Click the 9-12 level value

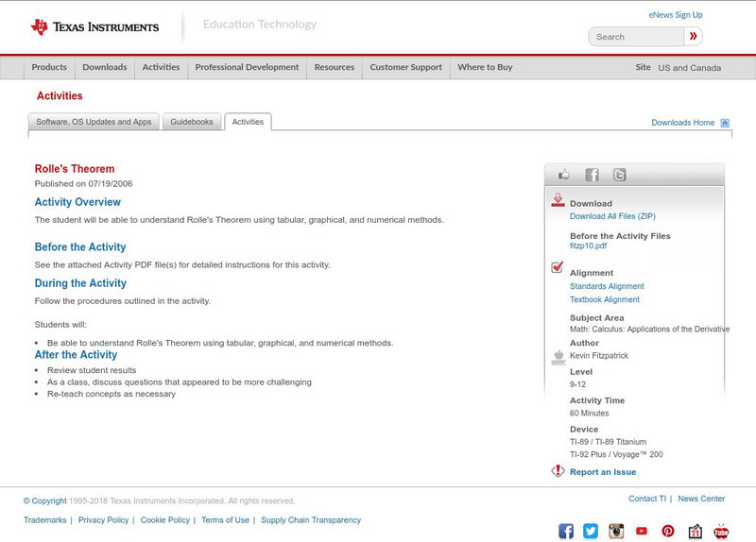coord(577,384)
